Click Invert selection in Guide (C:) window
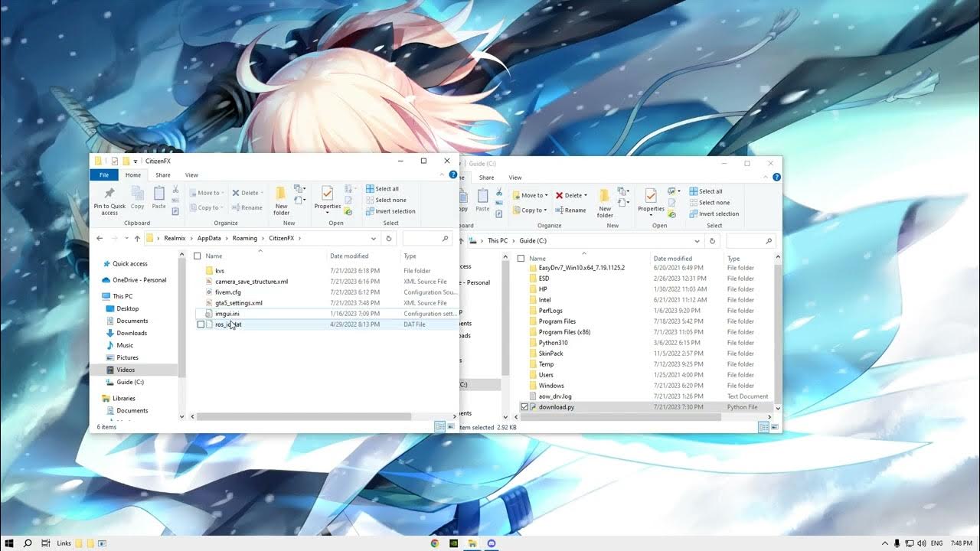This screenshot has width=980, height=551. point(714,214)
